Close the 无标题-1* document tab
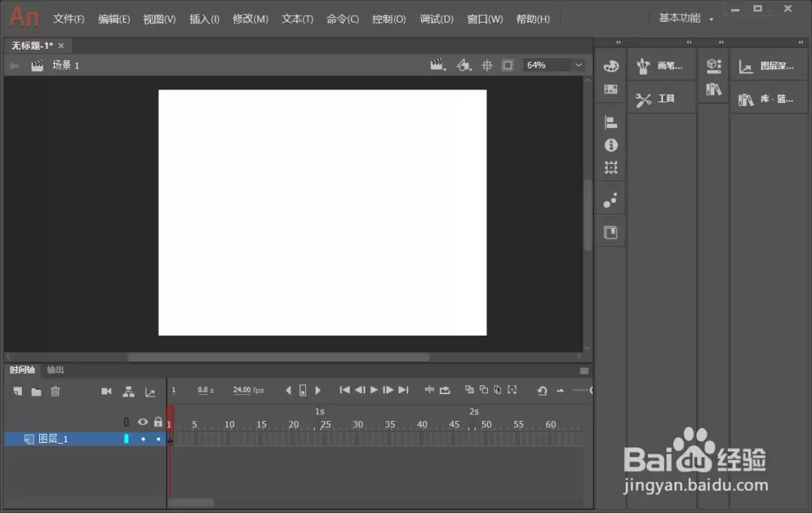This screenshot has height=513, width=812. (x=61, y=46)
